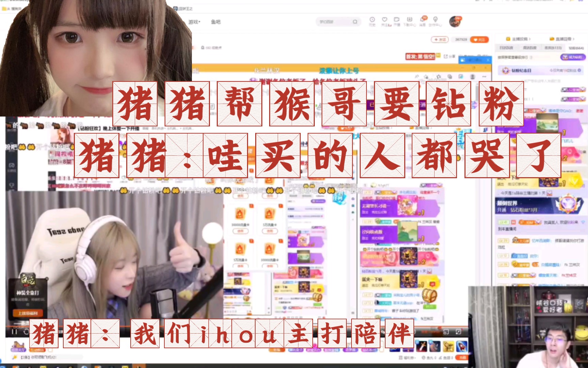588x368 pixels.
Task: Switch to the daily ranking tab
Action: (506, 48)
